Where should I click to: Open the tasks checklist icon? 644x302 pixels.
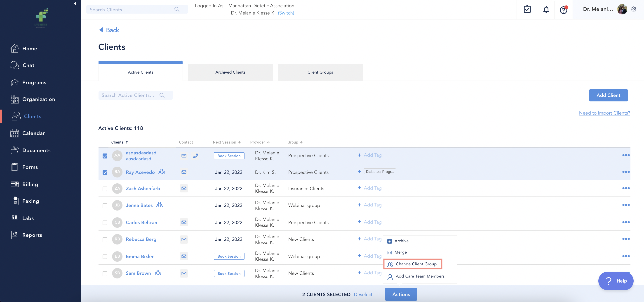527,10
